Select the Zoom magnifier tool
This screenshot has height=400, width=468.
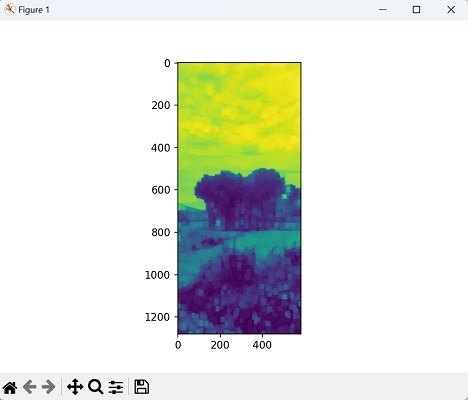click(96, 387)
